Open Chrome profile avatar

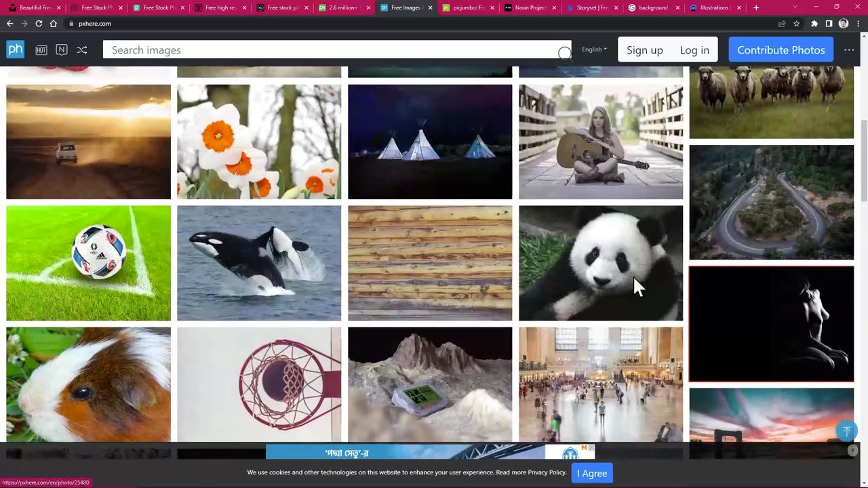tap(844, 24)
